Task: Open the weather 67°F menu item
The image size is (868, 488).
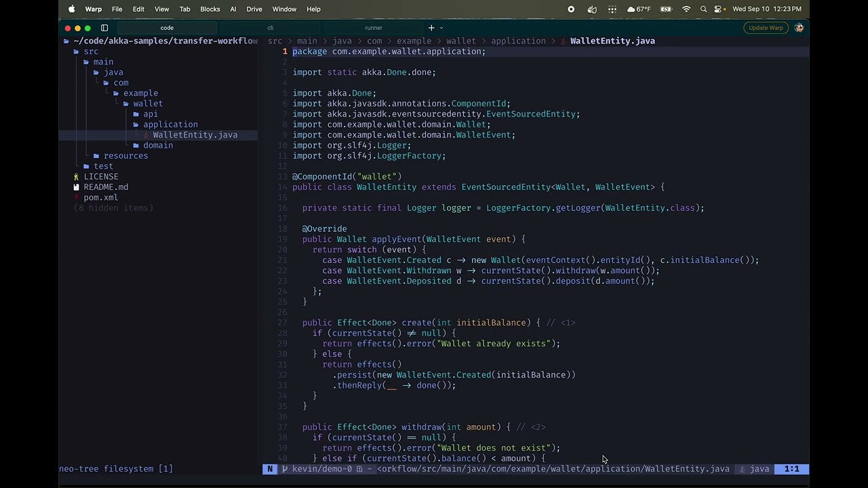Action: click(639, 9)
